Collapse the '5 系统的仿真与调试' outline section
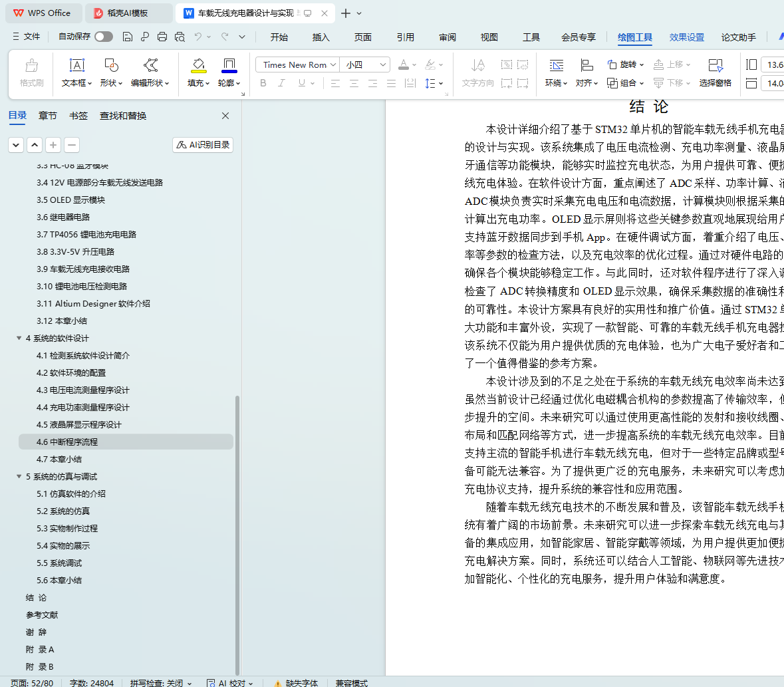Screen dimensions: 784x687 (19, 477)
